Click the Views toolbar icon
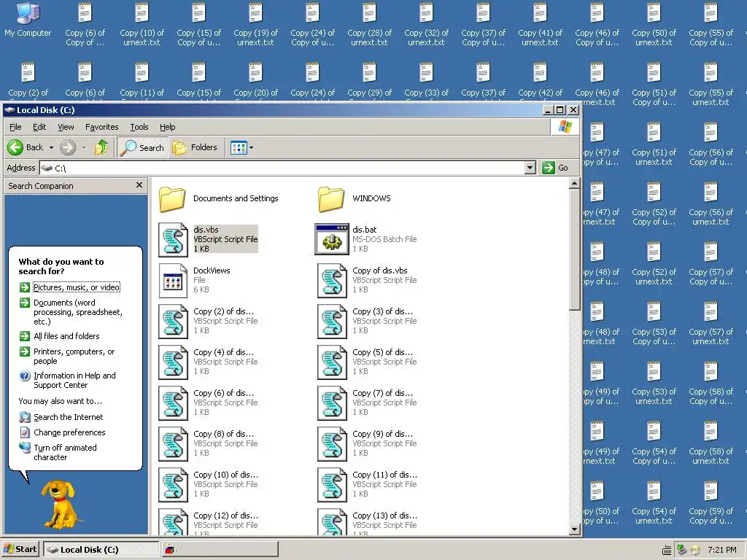The height and width of the screenshot is (560, 747). point(239,147)
